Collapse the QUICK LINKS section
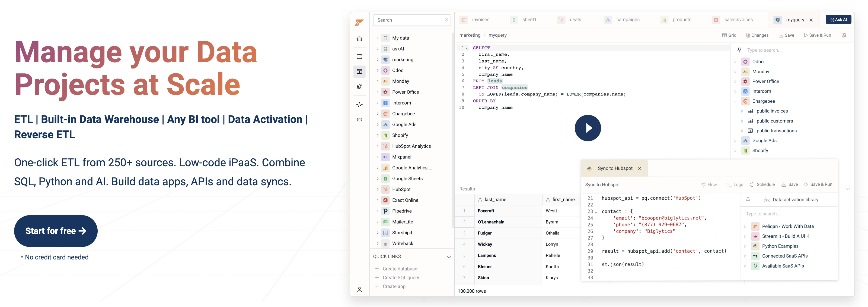This screenshot has width=868, height=307. 448,256
